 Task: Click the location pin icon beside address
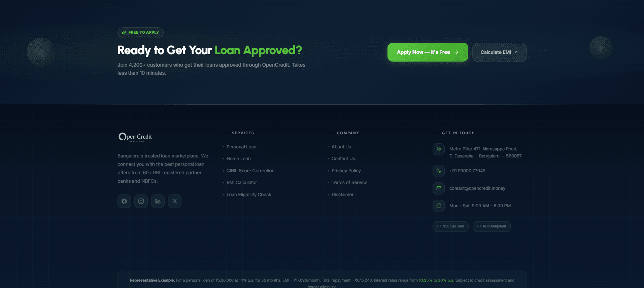coord(439,149)
